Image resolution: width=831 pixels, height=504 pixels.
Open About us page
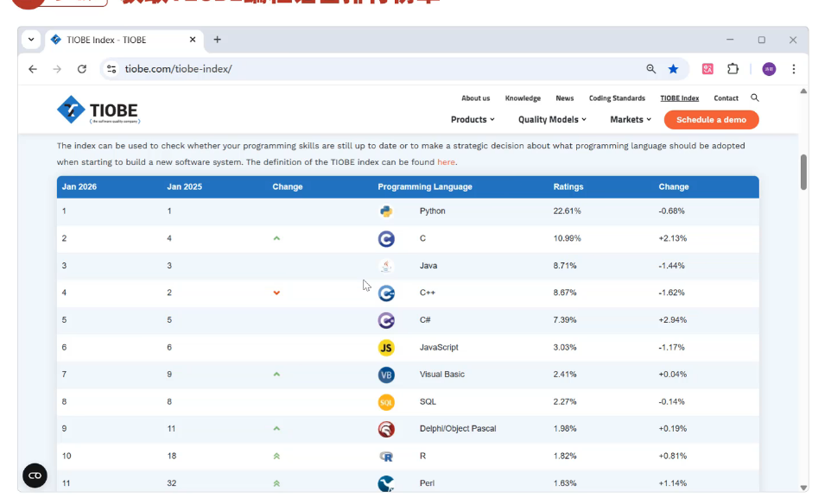(475, 98)
